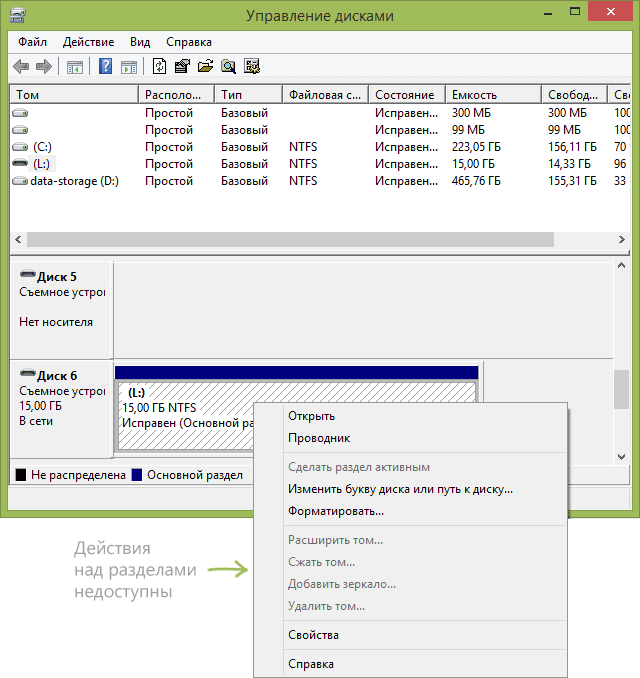Click the 14,33 ГБ free space cell
Viewport: 640px width, 678px height.
point(569,164)
